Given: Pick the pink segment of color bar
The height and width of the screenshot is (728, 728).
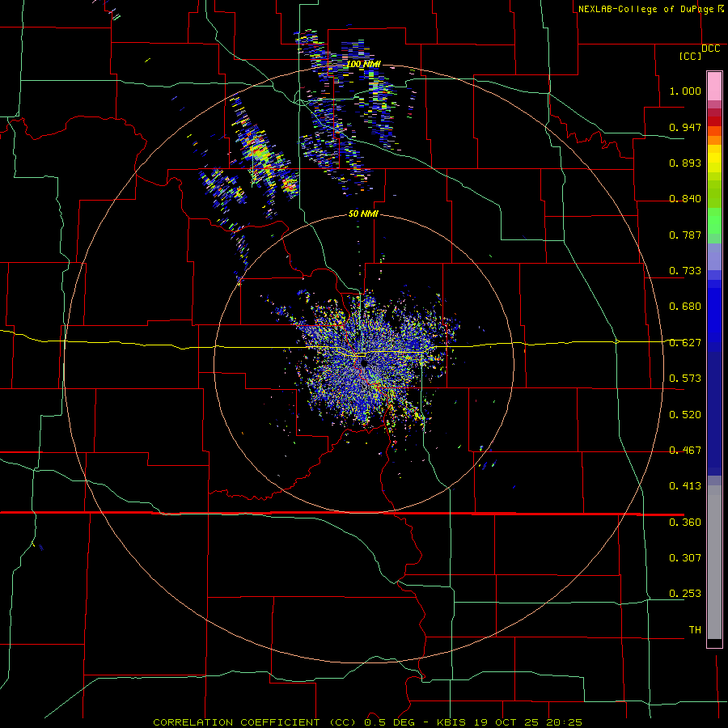Looking at the screenshot, I should coord(714,86).
